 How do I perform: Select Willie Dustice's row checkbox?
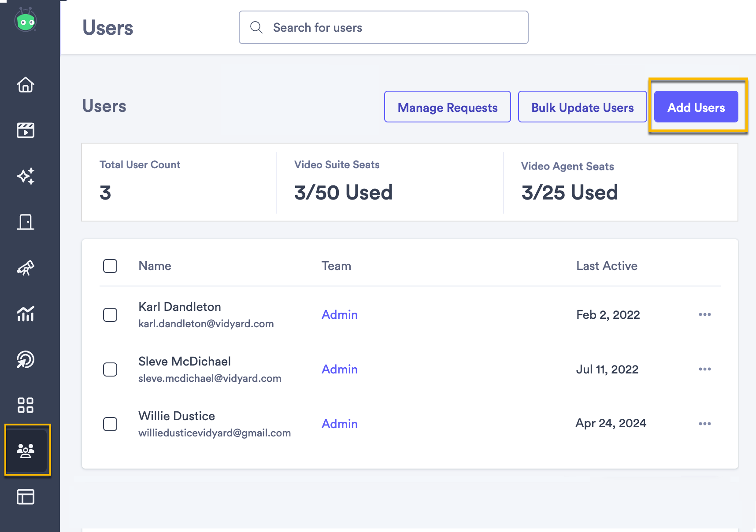pos(110,424)
